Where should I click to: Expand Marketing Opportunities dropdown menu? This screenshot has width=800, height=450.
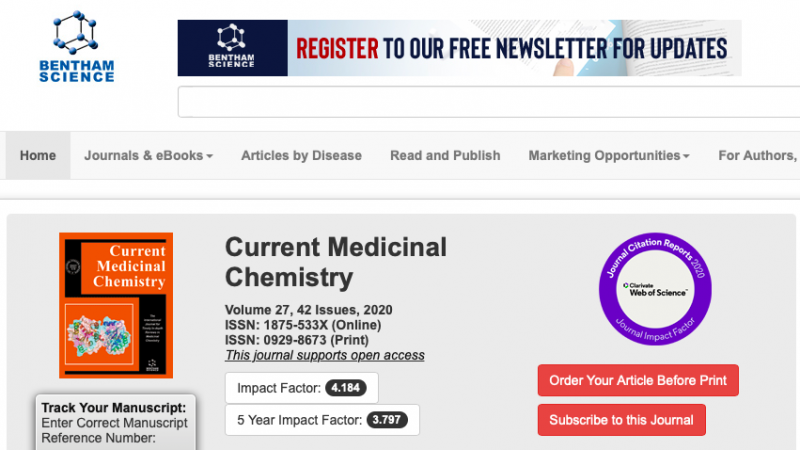(x=609, y=156)
